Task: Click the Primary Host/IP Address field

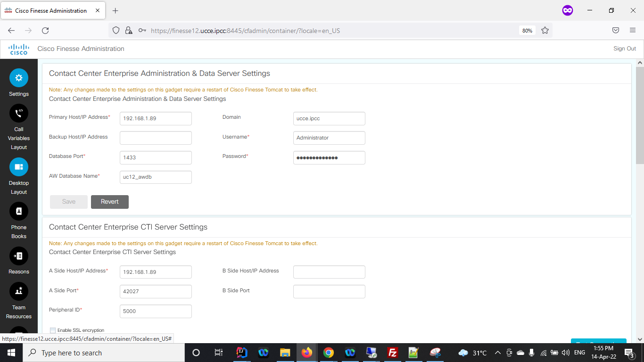Action: click(156, 118)
